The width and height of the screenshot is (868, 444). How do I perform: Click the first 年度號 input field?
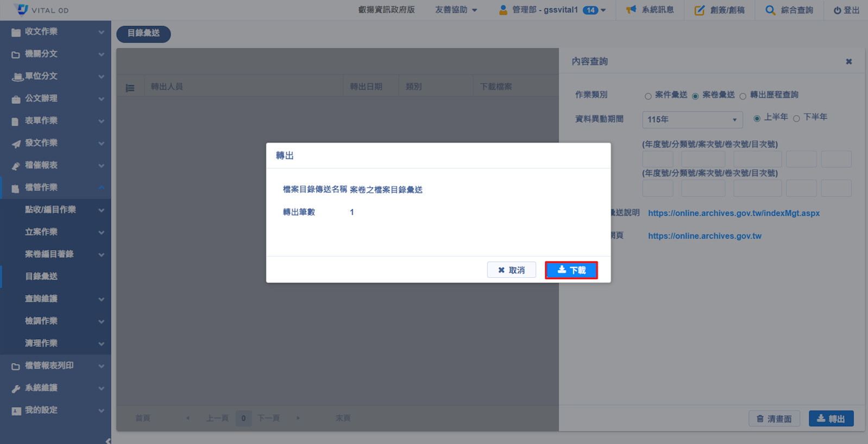[657, 159]
